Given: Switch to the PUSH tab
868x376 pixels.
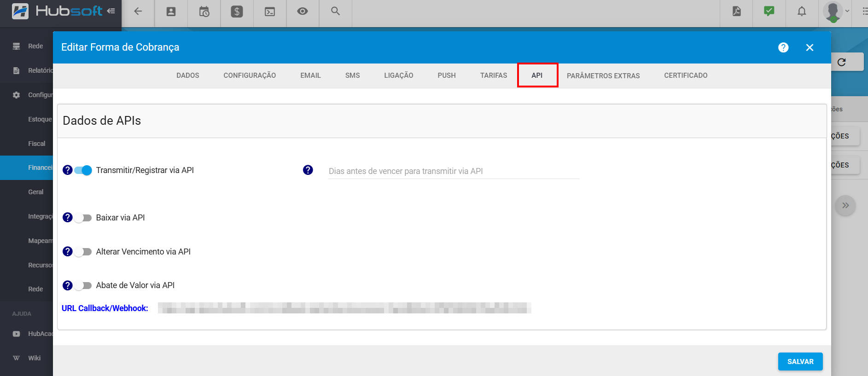Looking at the screenshot, I should [447, 75].
